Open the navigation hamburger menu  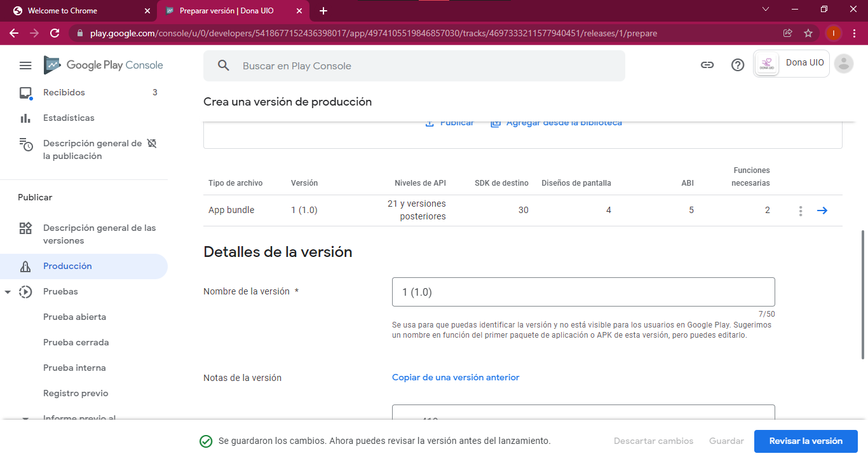pos(25,65)
